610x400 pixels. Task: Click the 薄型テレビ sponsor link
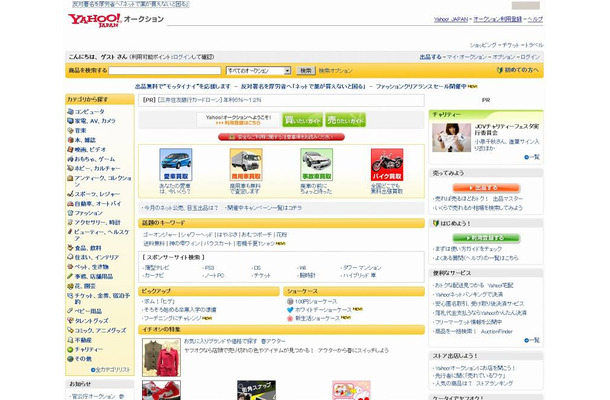[x=156, y=268]
